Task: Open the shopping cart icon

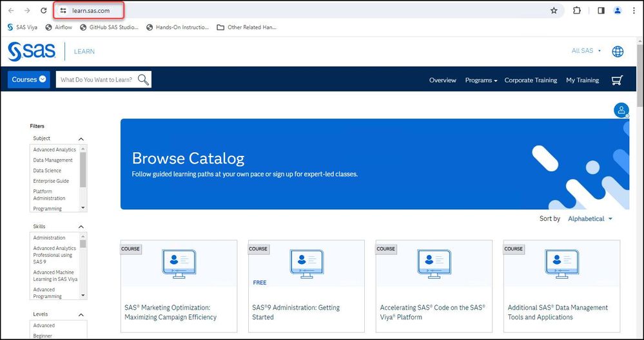Action: pyautogui.click(x=617, y=80)
